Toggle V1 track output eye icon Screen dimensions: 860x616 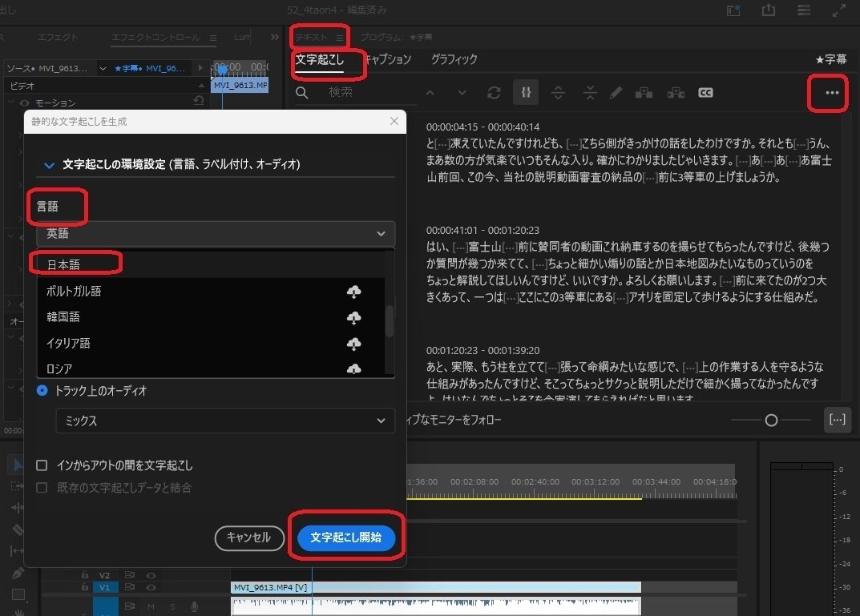click(x=151, y=587)
